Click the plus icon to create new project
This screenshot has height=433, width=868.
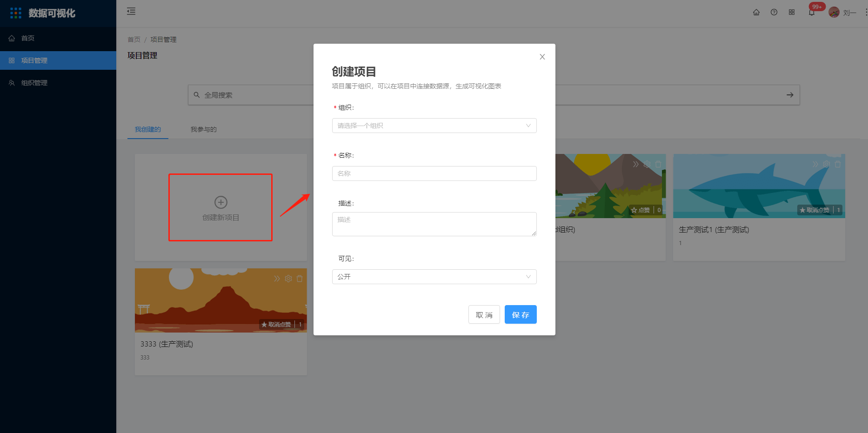[220, 202]
